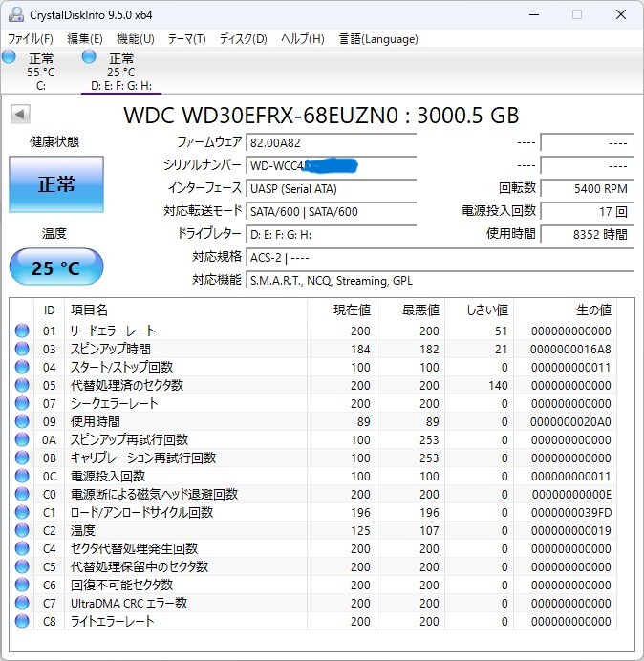
Task: Click the status circle for リードエラーレート
Action: (x=22, y=330)
